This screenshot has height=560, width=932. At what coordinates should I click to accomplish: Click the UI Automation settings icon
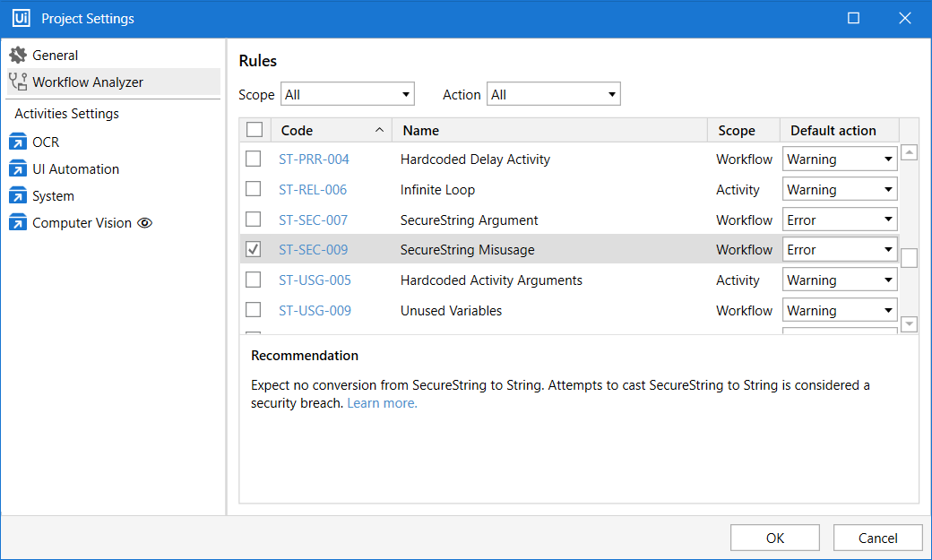tap(18, 169)
